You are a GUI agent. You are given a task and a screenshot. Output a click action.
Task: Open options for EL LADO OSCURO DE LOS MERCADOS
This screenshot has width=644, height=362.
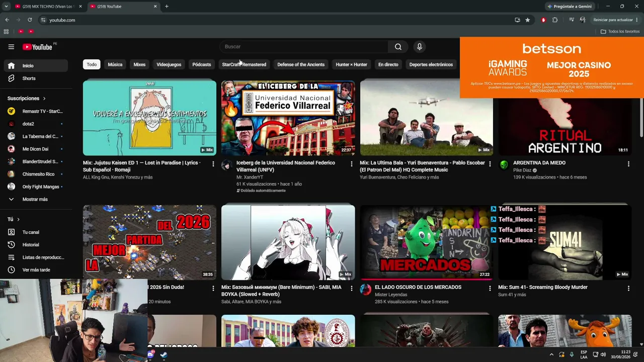pyautogui.click(x=490, y=289)
